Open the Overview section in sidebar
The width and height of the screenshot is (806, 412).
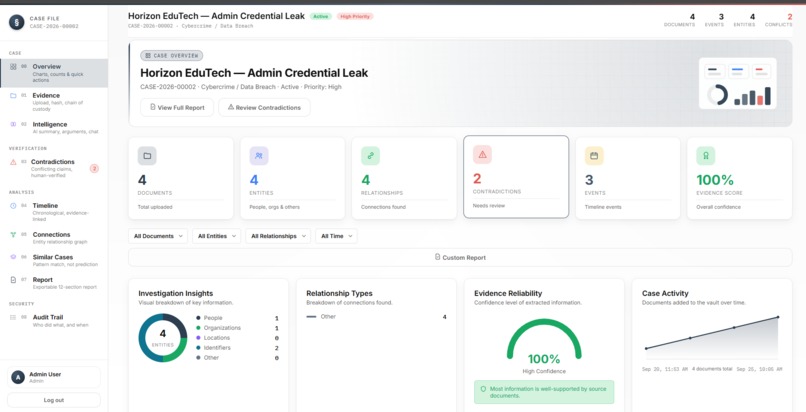[54, 73]
